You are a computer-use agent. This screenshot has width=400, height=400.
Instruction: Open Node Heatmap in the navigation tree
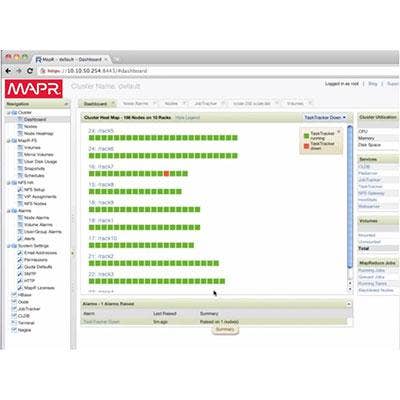pyautogui.click(x=38, y=133)
